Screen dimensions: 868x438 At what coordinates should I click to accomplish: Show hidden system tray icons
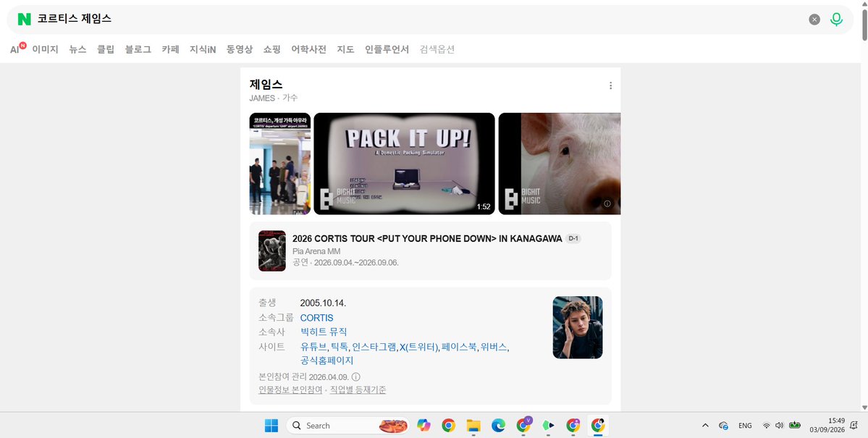click(x=705, y=425)
